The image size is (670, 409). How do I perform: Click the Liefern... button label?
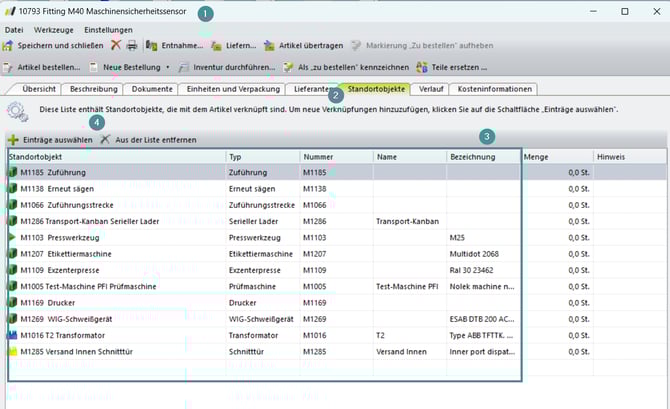(x=241, y=45)
